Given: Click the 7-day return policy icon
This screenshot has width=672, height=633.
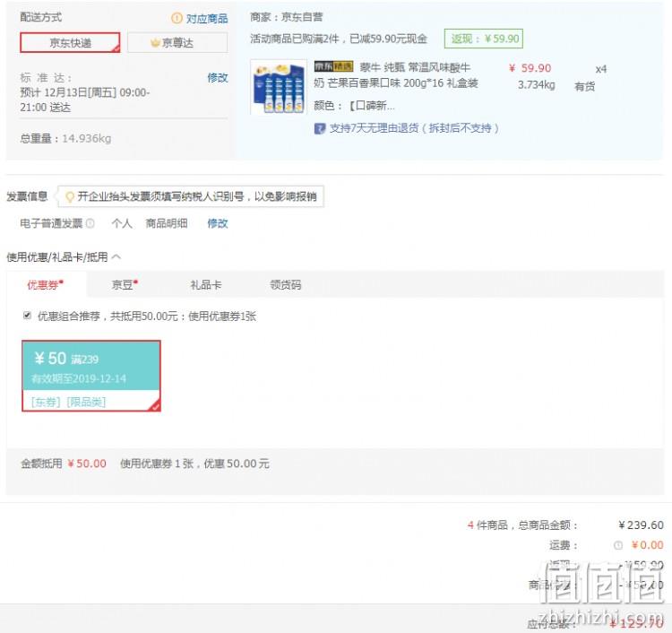Looking at the screenshot, I should [320, 128].
